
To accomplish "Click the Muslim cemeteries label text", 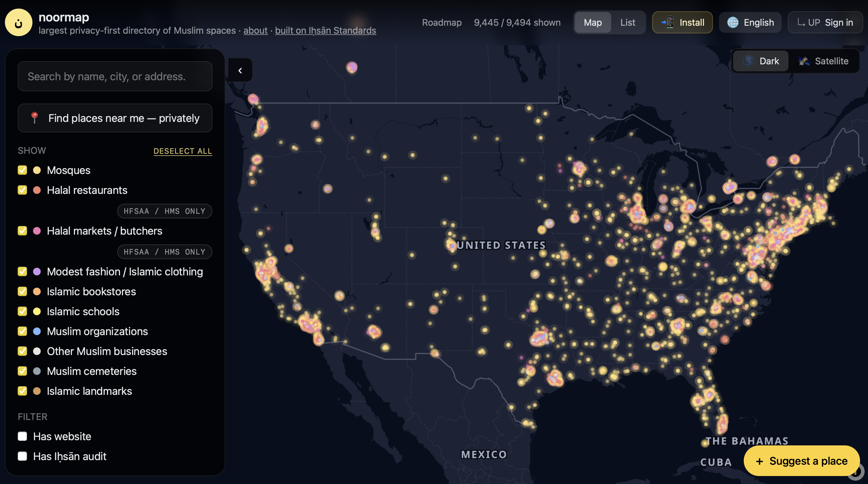I will 92,371.
